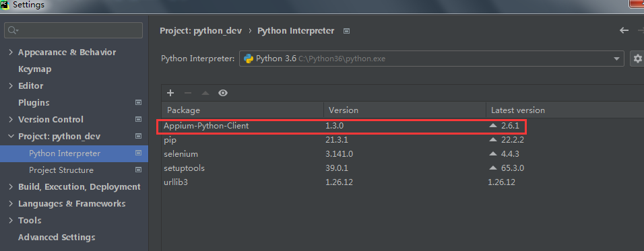Image resolution: width=644 pixels, height=251 pixels.
Task: Select the Appium-Python-Client package row
Action: 403,126
